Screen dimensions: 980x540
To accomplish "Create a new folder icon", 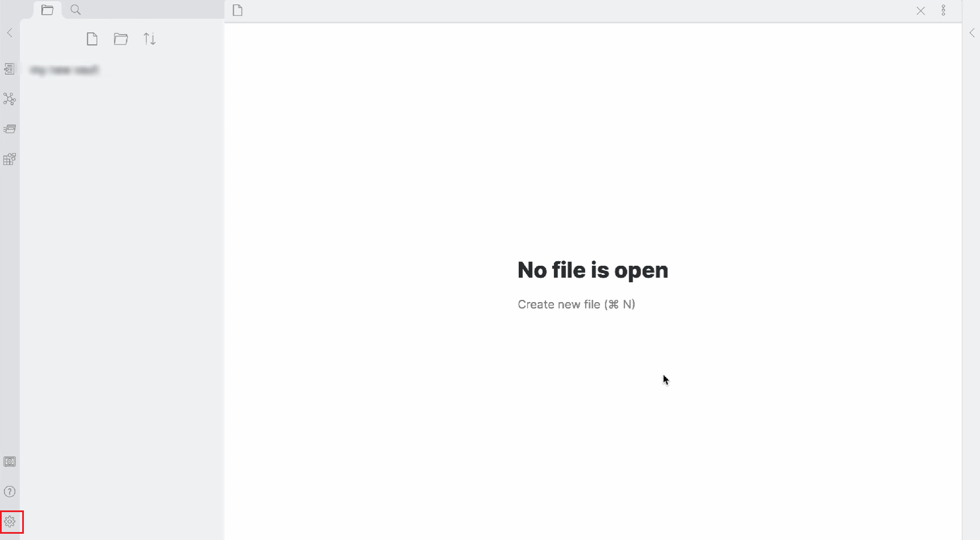I will 121,39.
